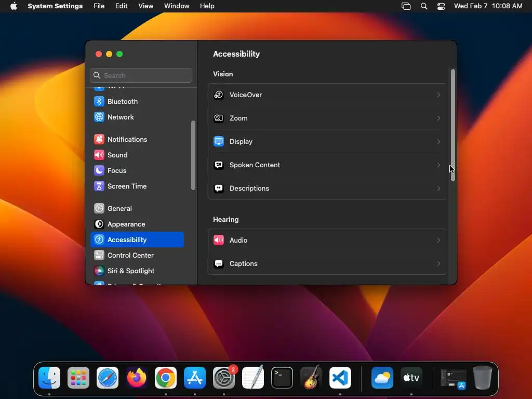Open Launchpad from the Dock

(x=78, y=378)
